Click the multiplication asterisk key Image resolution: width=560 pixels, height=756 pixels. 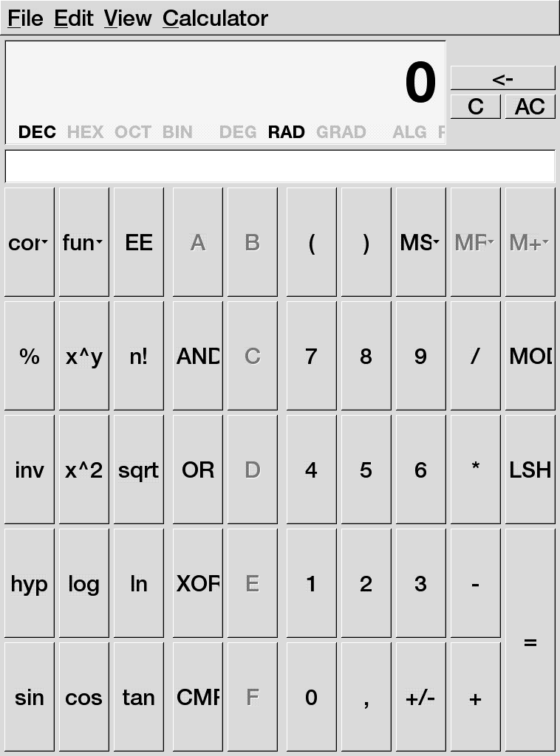click(475, 470)
